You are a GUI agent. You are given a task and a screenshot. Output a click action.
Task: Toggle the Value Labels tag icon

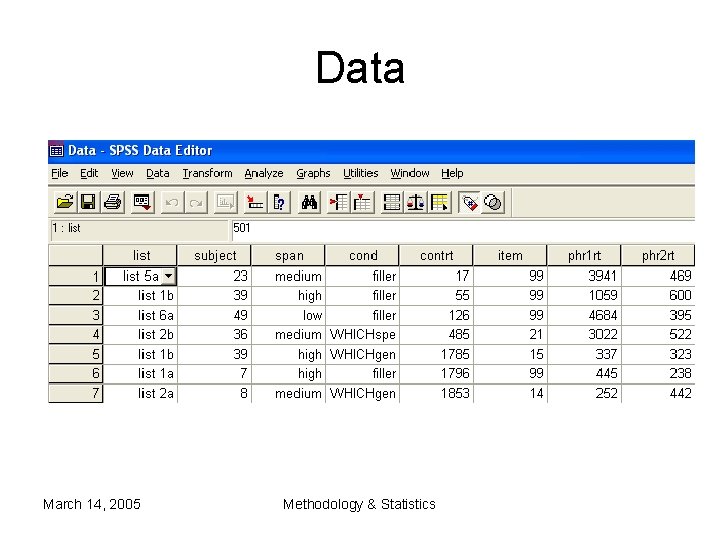tap(469, 202)
